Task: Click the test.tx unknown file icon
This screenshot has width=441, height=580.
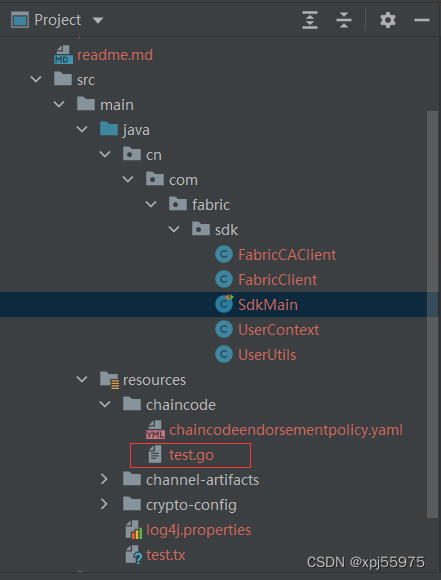Action: pyautogui.click(x=134, y=555)
